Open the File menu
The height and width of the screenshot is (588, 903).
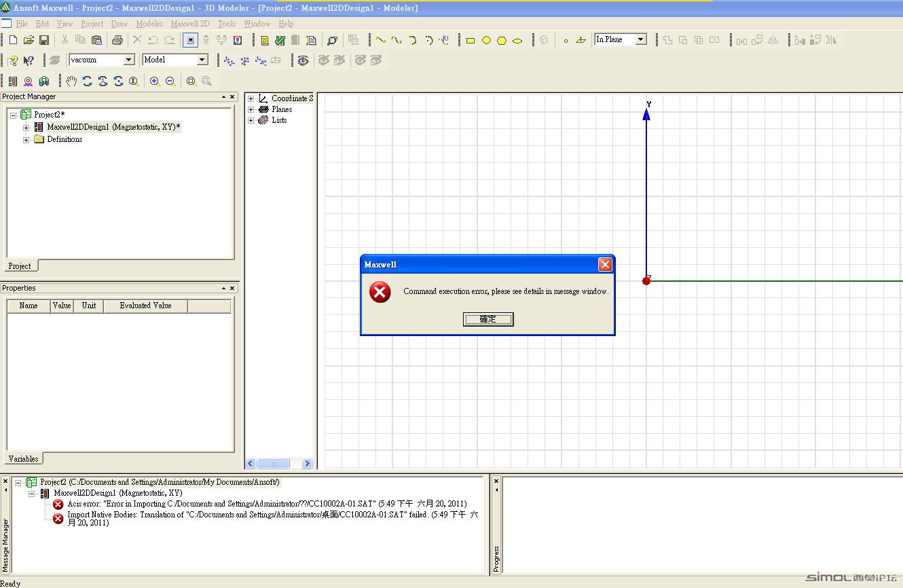pos(22,24)
